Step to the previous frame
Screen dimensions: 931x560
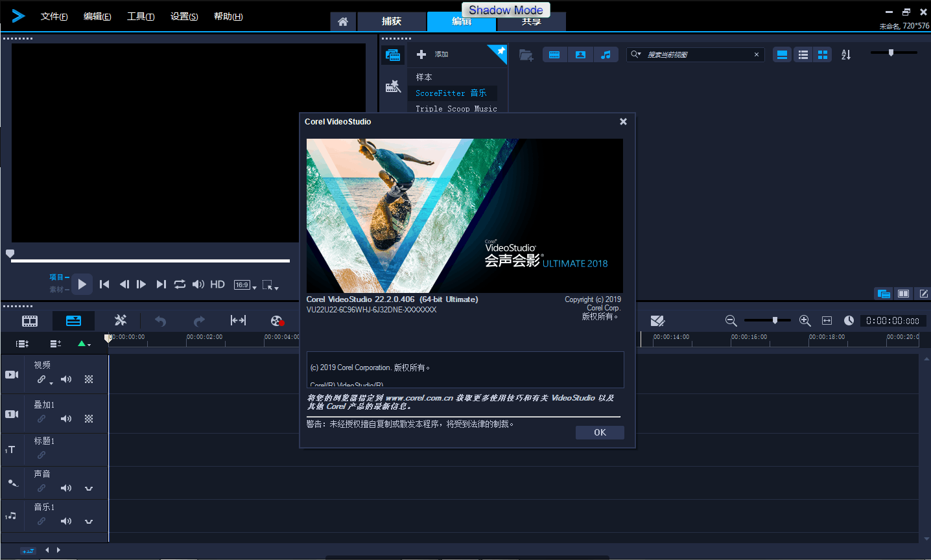coord(124,285)
